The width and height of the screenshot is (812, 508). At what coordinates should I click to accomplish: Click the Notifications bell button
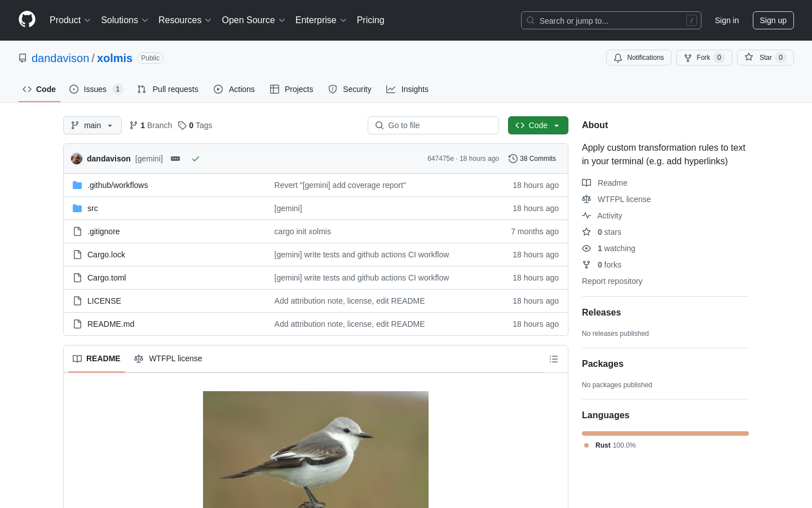click(x=639, y=58)
